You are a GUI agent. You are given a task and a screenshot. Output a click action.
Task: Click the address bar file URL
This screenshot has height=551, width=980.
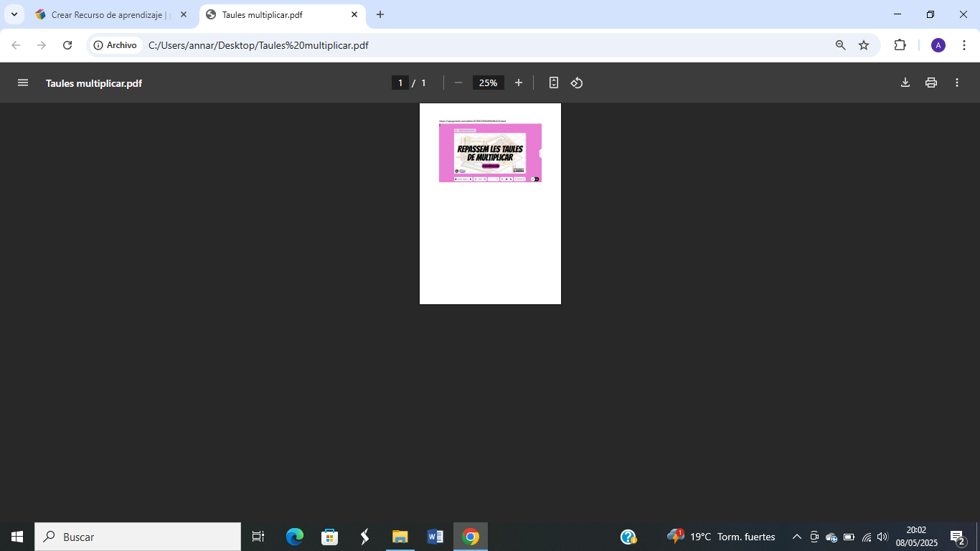pyautogui.click(x=258, y=45)
